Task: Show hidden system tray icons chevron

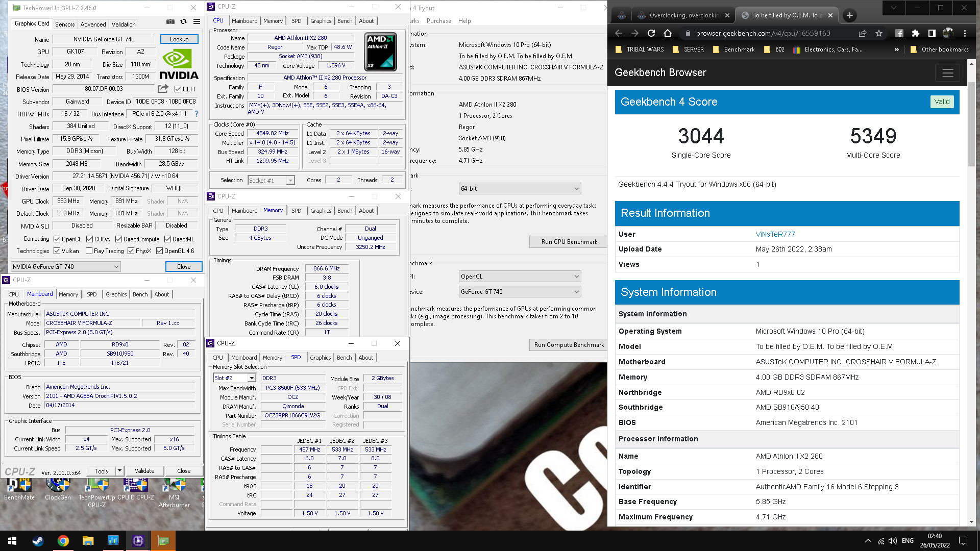Action: [x=868, y=541]
